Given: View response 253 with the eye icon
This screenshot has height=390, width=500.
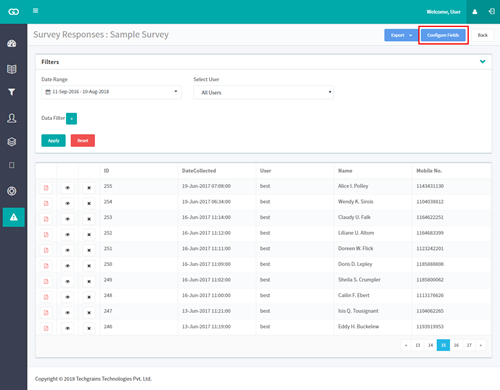Looking at the screenshot, I should pos(67,219).
